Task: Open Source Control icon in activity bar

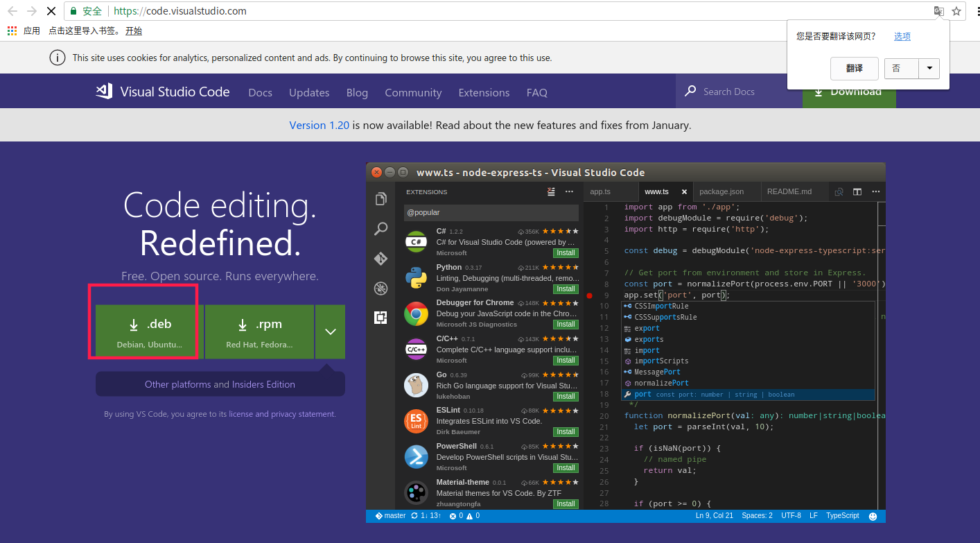Action: point(380,259)
